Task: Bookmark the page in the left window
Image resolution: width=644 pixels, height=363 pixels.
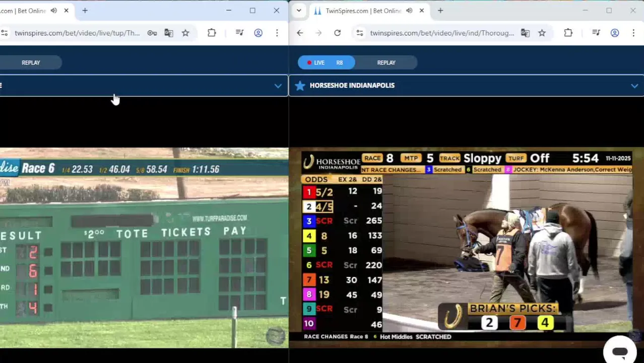Action: [x=185, y=33]
